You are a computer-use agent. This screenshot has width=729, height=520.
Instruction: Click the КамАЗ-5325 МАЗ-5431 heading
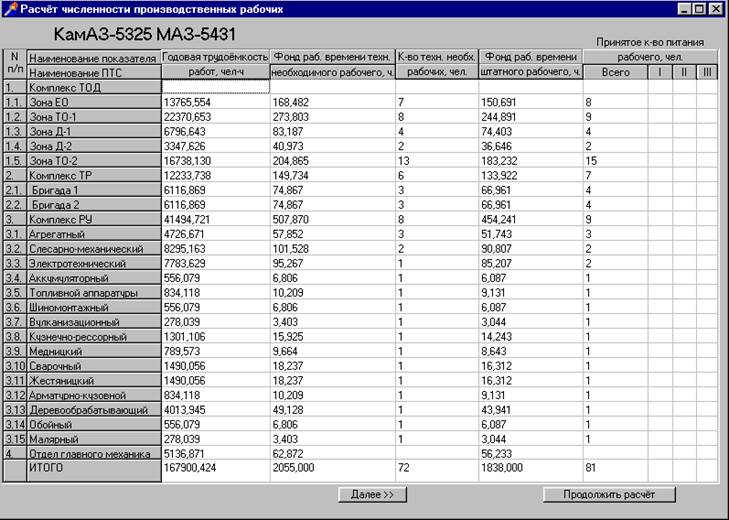point(145,34)
